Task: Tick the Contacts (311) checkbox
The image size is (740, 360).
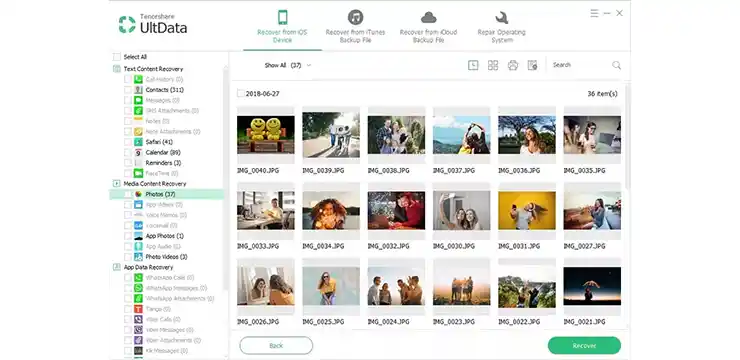Action: click(128, 90)
